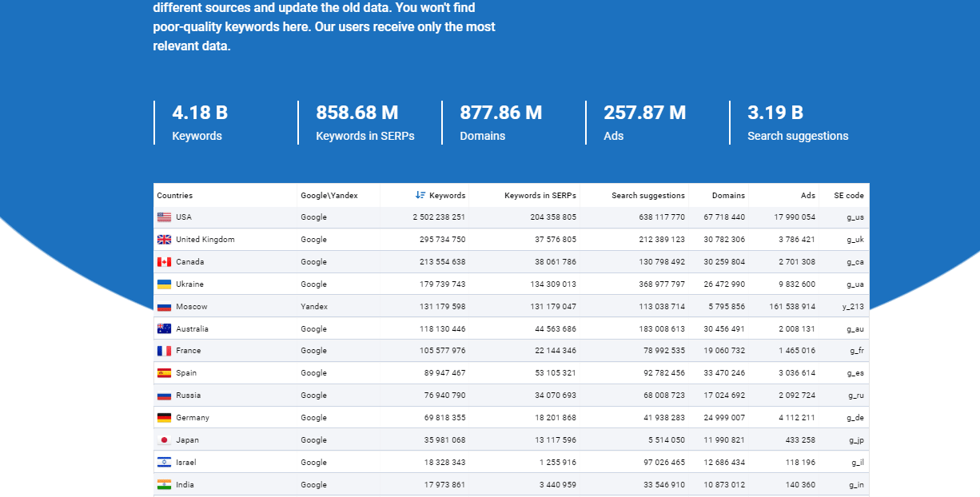Click the sort arrow icon beside Keywords

[420, 195]
